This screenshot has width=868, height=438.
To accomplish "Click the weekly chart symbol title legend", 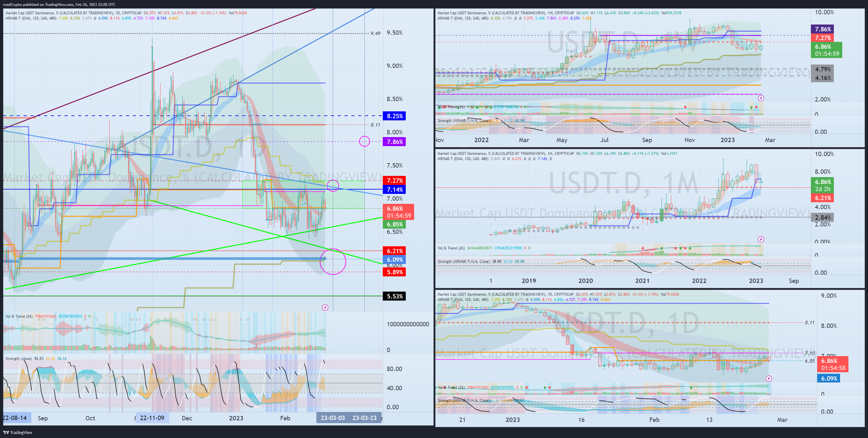I will point(559,13).
